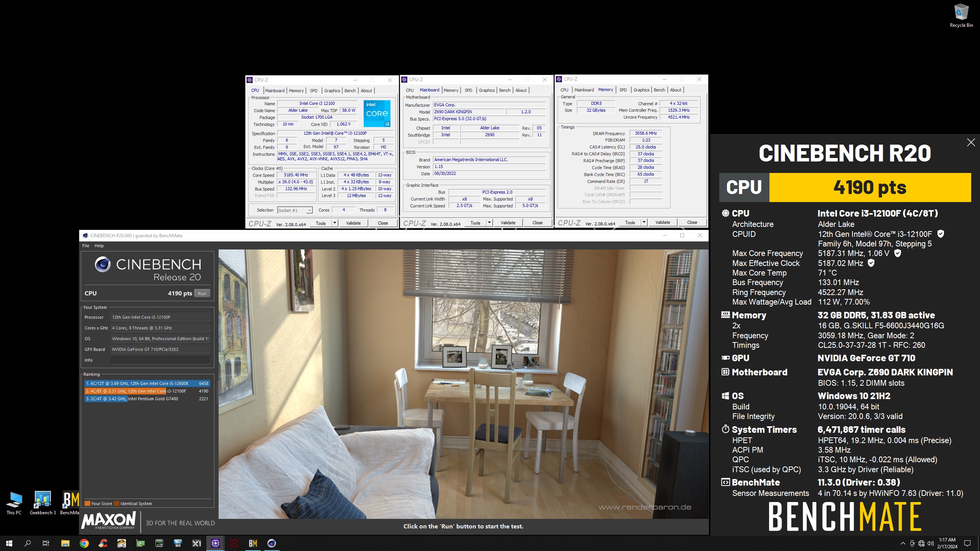Open Tools dropdown arrow in CPU-tab CPU-Z window
Viewport: 980px width, 551px height.
pyautogui.click(x=335, y=223)
